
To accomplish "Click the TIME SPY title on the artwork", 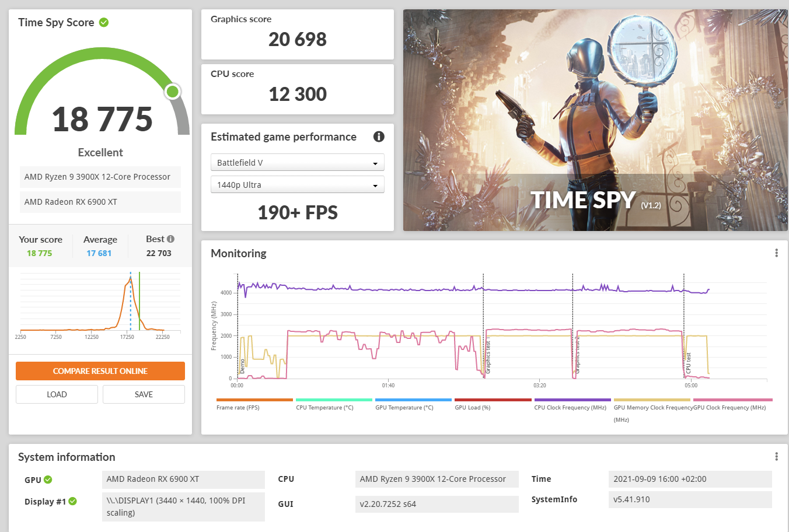I will click(583, 200).
